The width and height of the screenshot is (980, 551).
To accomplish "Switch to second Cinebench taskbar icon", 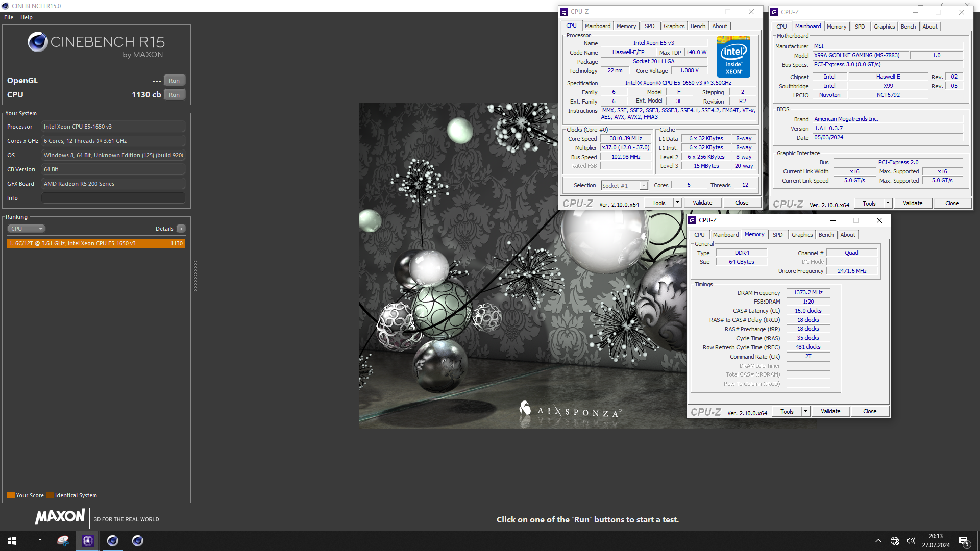I will tap(138, 541).
